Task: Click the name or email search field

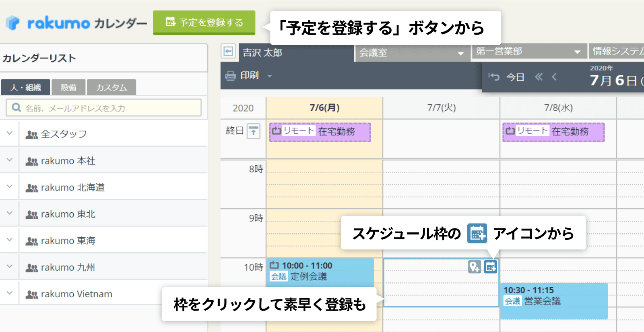Action: 103,108
